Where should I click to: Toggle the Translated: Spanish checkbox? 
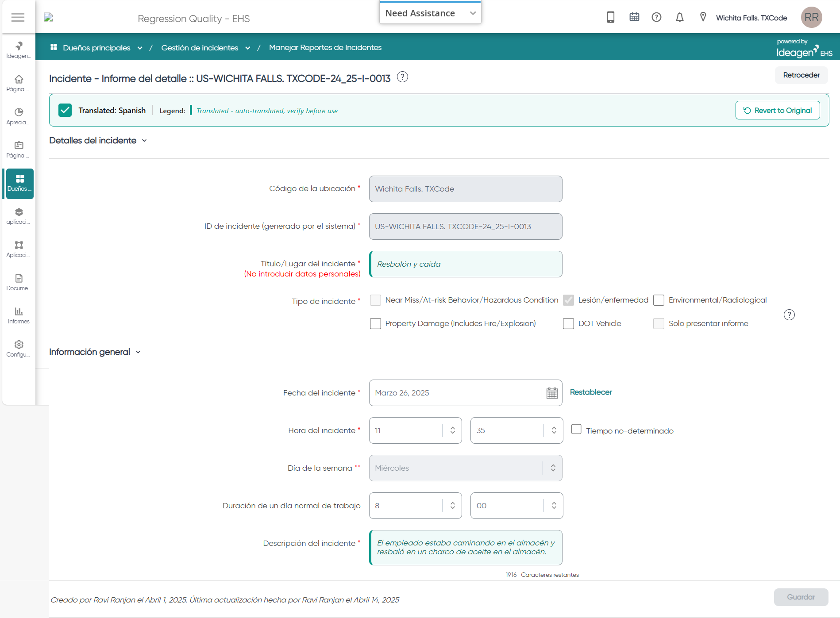tap(65, 110)
